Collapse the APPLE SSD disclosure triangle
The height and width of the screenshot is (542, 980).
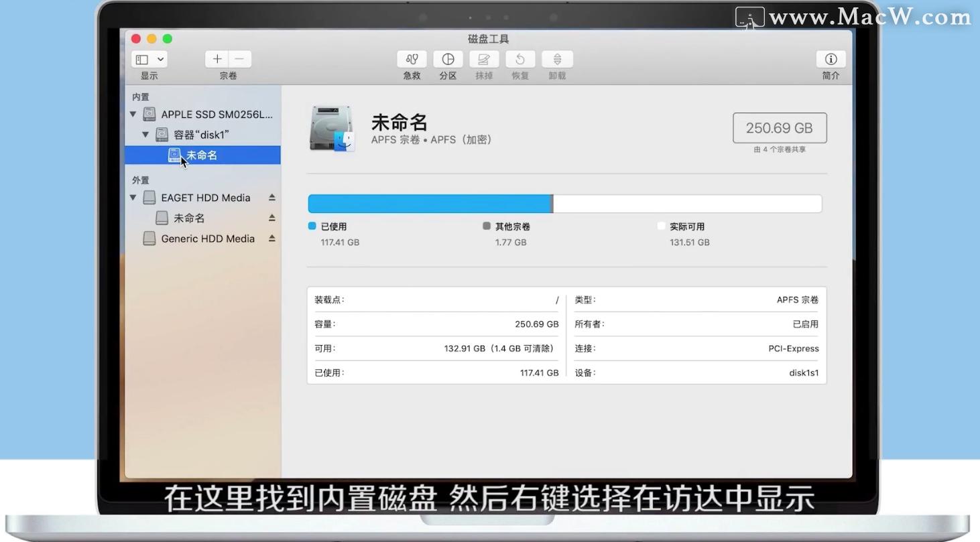[x=132, y=114]
